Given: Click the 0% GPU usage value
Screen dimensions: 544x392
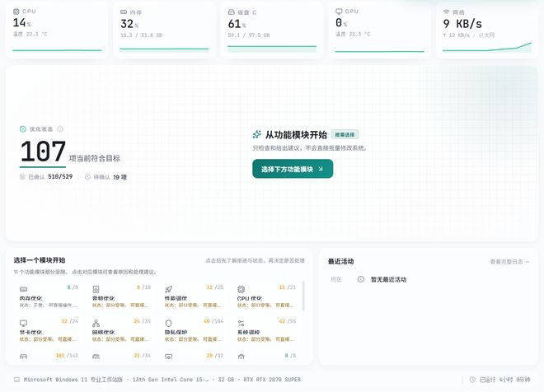Looking at the screenshot, I should 341,23.
